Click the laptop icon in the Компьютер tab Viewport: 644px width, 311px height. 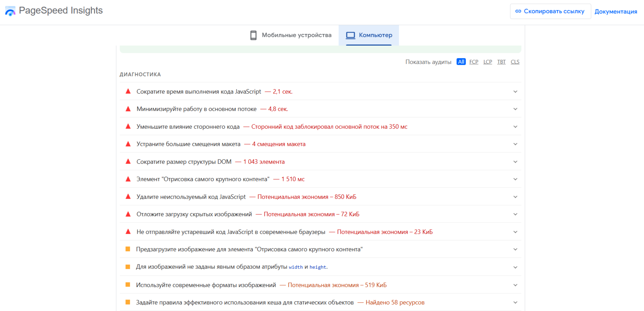pyautogui.click(x=350, y=35)
